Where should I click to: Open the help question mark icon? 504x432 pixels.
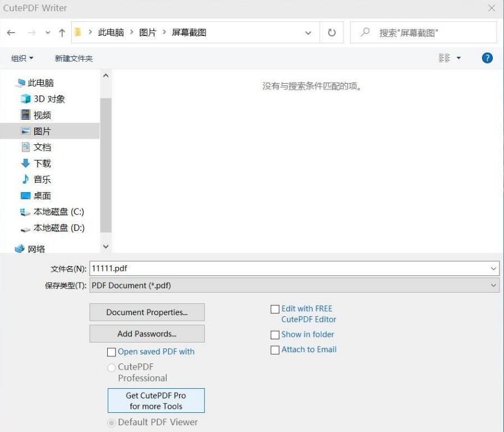coord(487,58)
